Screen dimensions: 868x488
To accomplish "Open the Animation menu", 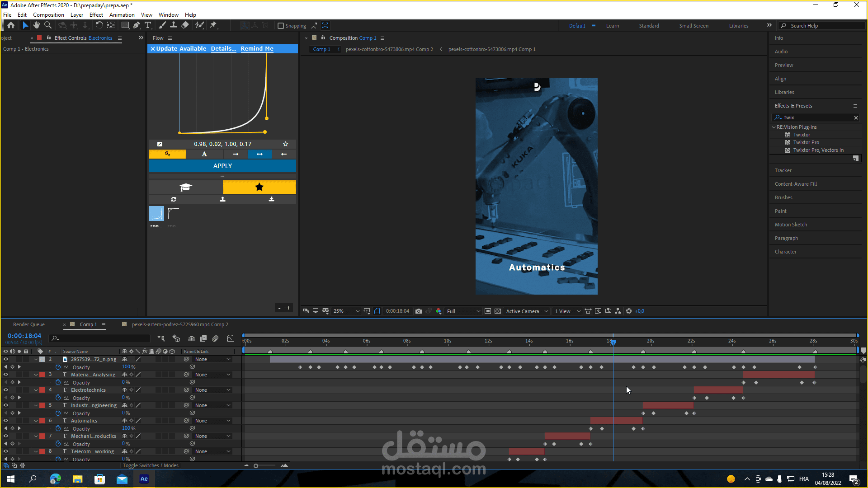I will click(x=122, y=15).
